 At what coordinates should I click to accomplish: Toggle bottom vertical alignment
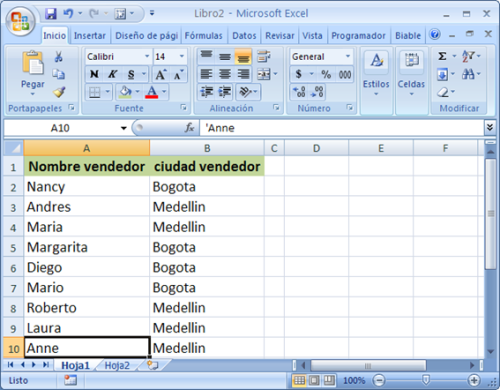243,56
